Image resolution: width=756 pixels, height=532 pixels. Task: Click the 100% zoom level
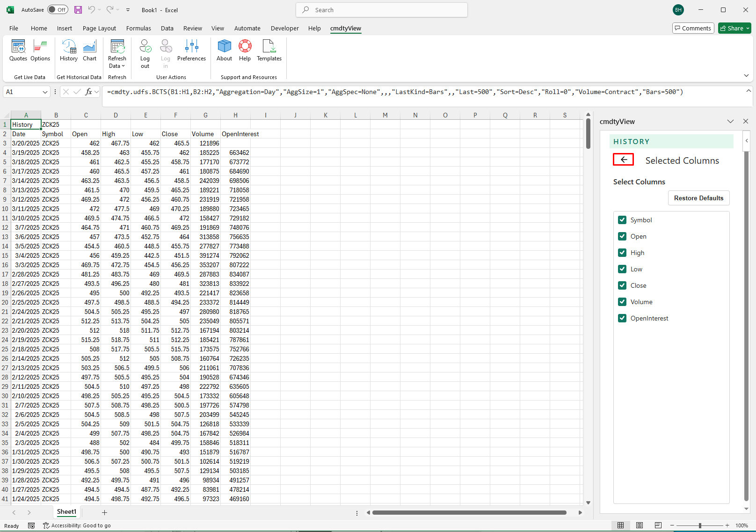click(x=741, y=525)
